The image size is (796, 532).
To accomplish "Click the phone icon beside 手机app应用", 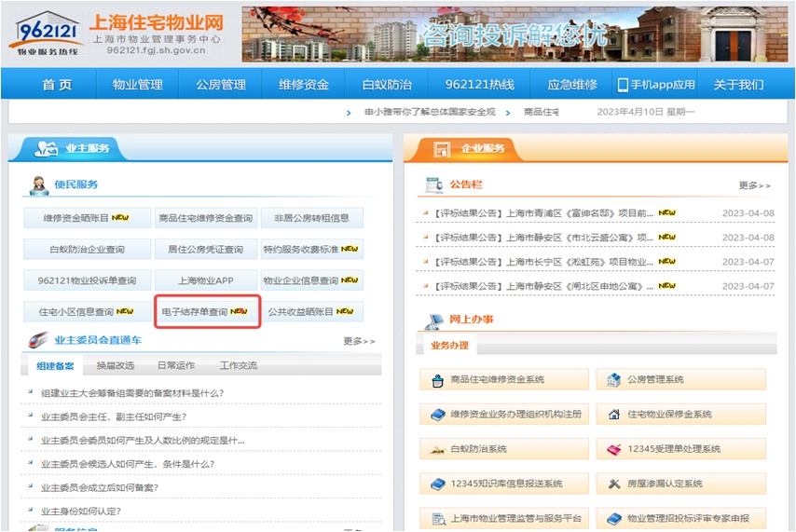I will point(623,85).
